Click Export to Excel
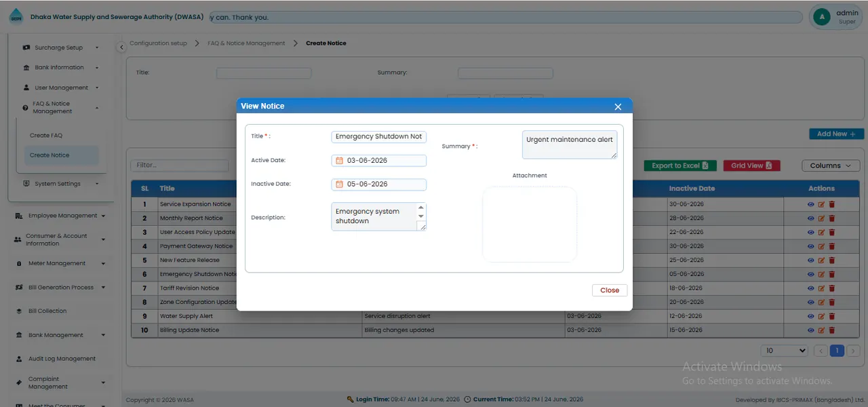Viewport: 868px width, 407px height. point(680,166)
